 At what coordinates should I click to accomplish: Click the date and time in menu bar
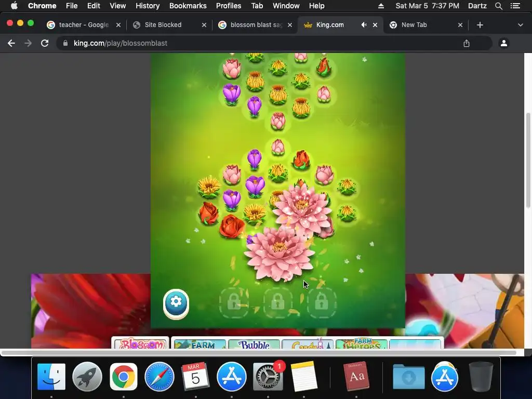pyautogui.click(x=427, y=6)
